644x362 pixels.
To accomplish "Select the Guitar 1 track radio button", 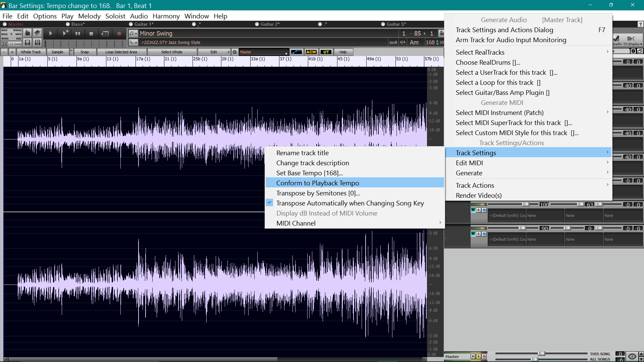I will point(131,24).
